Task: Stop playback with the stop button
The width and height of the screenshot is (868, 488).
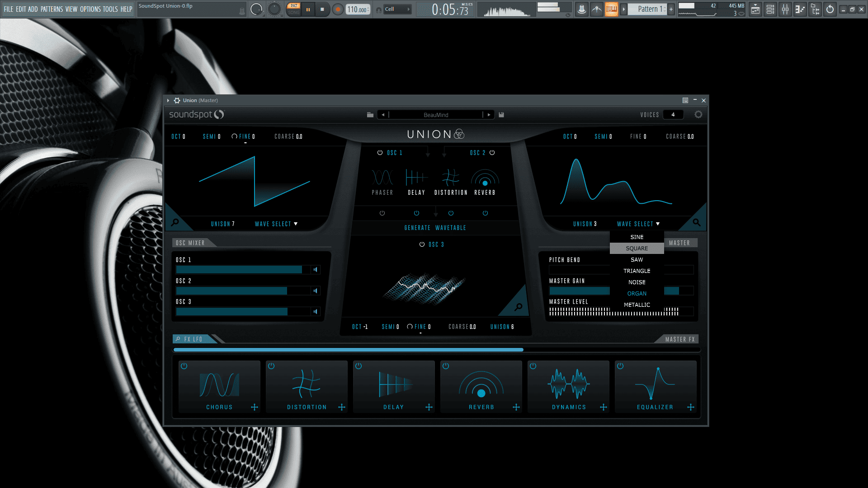Action: tap(322, 9)
